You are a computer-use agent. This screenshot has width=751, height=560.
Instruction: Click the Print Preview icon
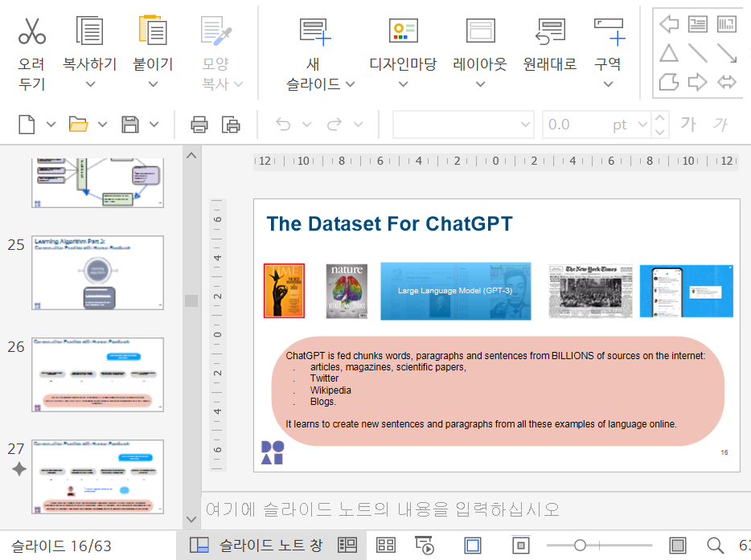tap(231, 125)
